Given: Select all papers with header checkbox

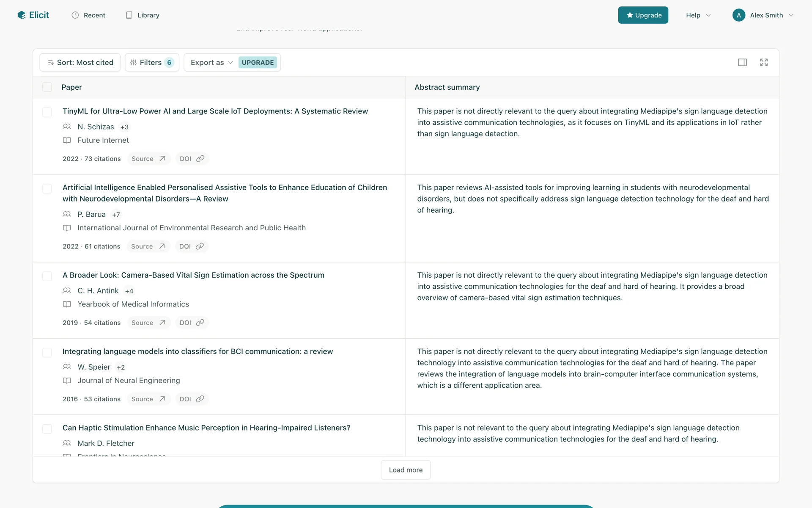Looking at the screenshot, I should pos(47,87).
